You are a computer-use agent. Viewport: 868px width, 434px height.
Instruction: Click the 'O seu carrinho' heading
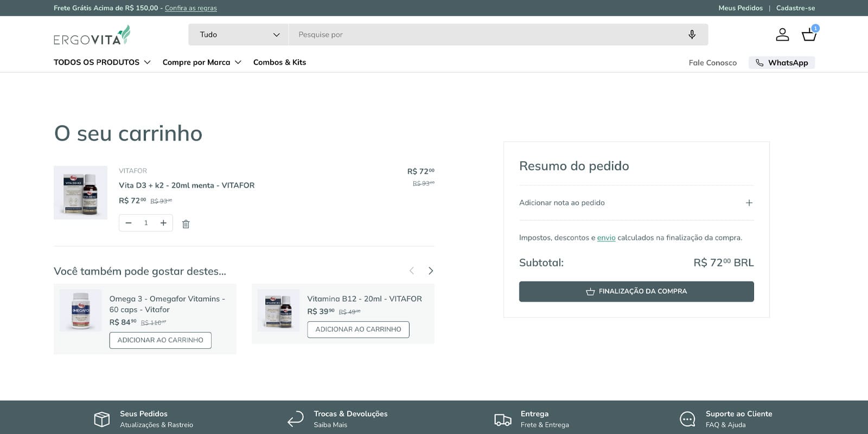point(128,133)
